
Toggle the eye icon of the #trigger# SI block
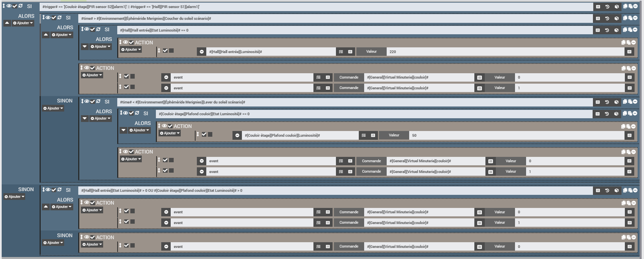click(x=9, y=6)
